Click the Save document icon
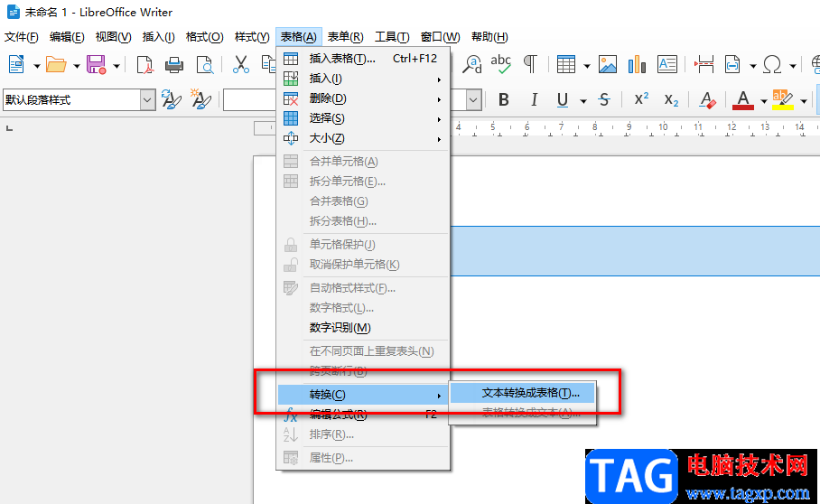This screenshot has width=820, height=504. click(x=97, y=65)
